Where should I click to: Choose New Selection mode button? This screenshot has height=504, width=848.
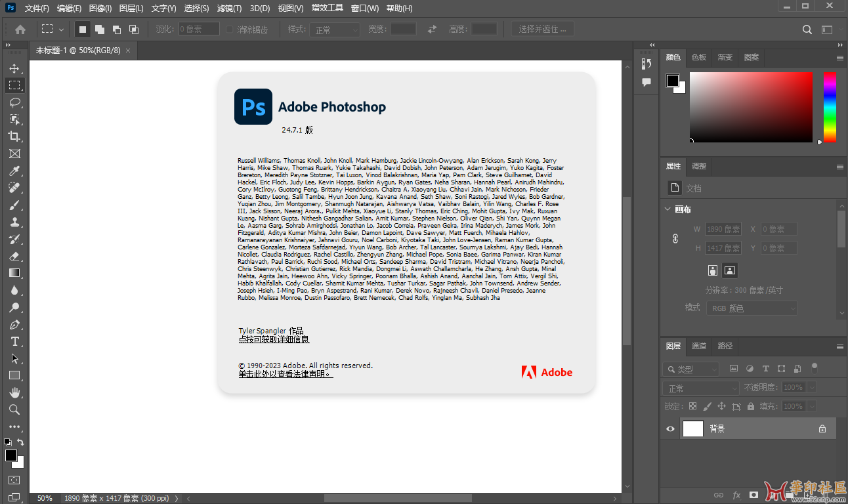pos(83,30)
